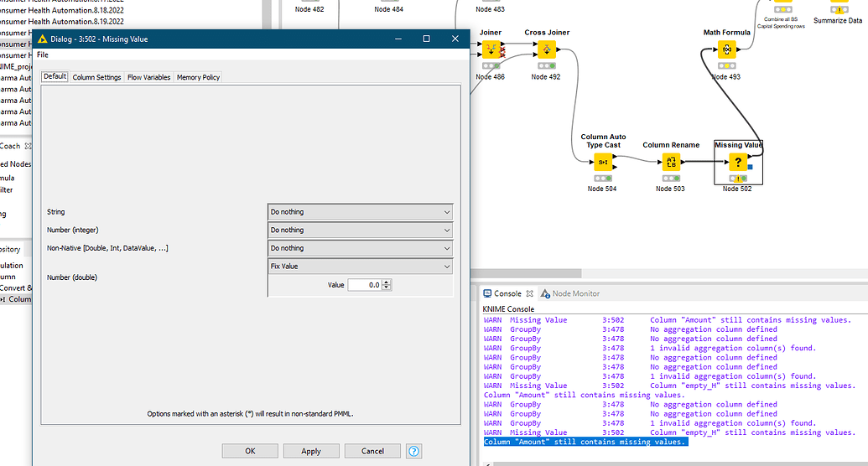Image resolution: width=868 pixels, height=466 pixels.
Task: Open the String missing value dropdown
Action: 360,212
